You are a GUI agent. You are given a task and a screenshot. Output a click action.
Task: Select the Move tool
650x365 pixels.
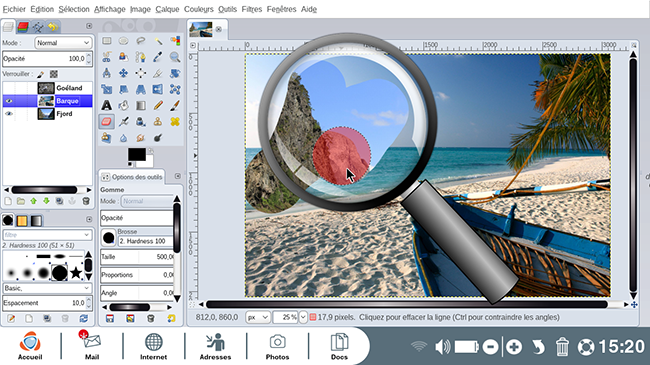pyautogui.click(x=124, y=73)
